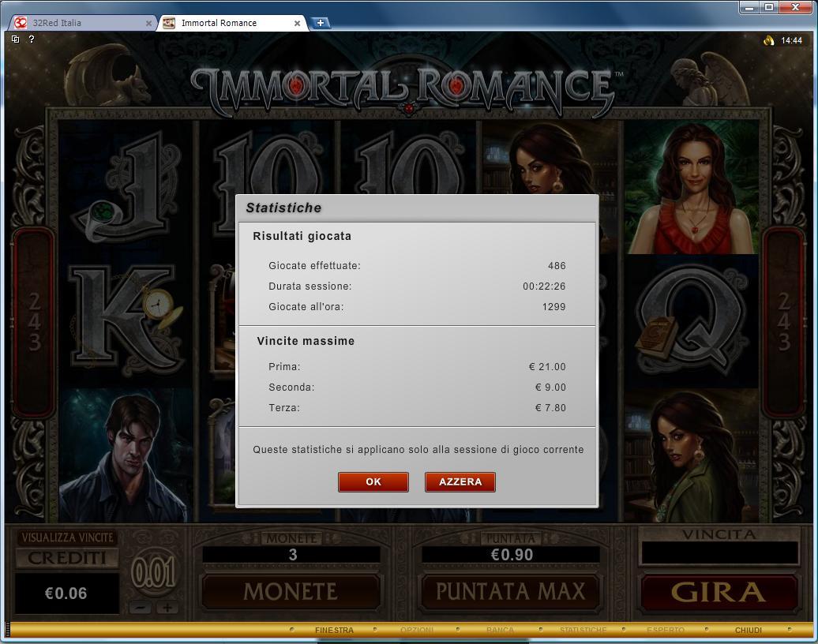Click the window layout icon beside help

(x=16, y=39)
